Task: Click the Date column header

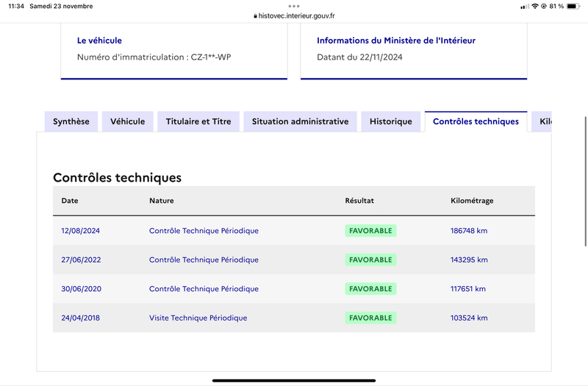Action: (70, 201)
